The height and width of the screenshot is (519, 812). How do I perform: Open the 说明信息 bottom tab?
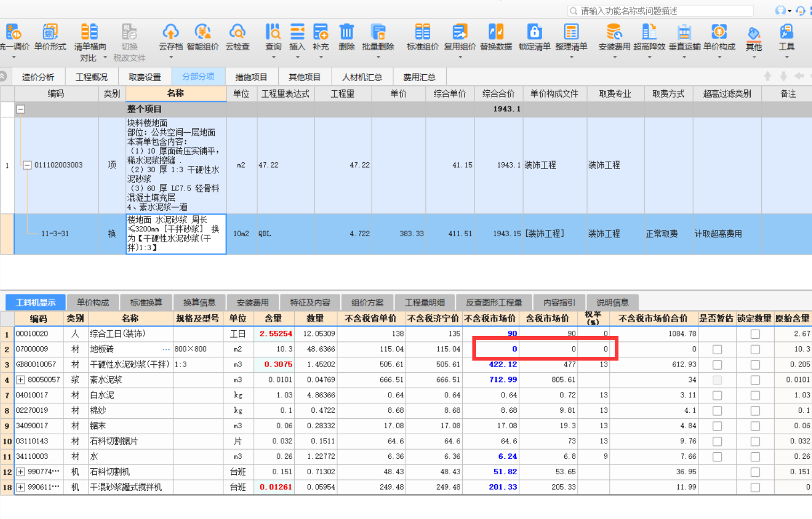click(612, 302)
